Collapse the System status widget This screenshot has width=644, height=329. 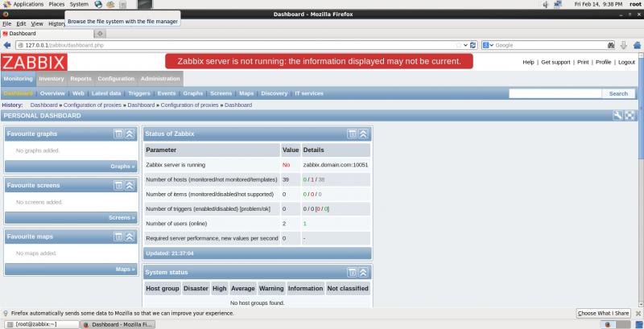pos(364,273)
